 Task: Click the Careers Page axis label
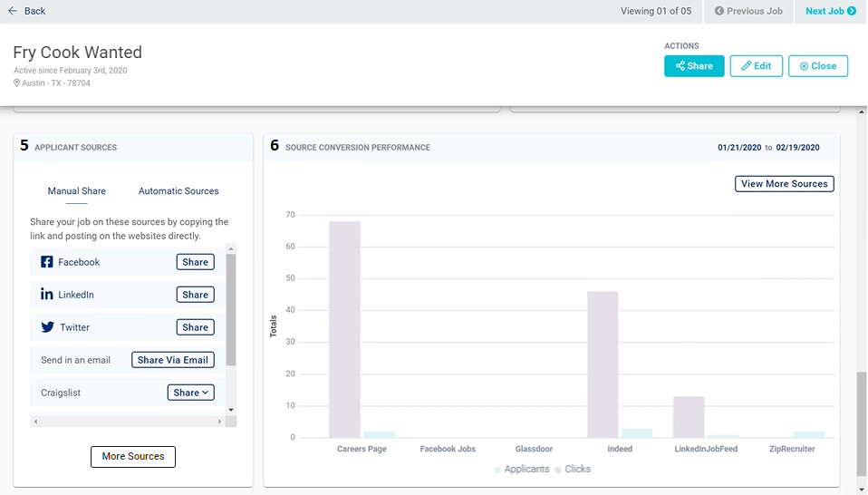pos(362,449)
